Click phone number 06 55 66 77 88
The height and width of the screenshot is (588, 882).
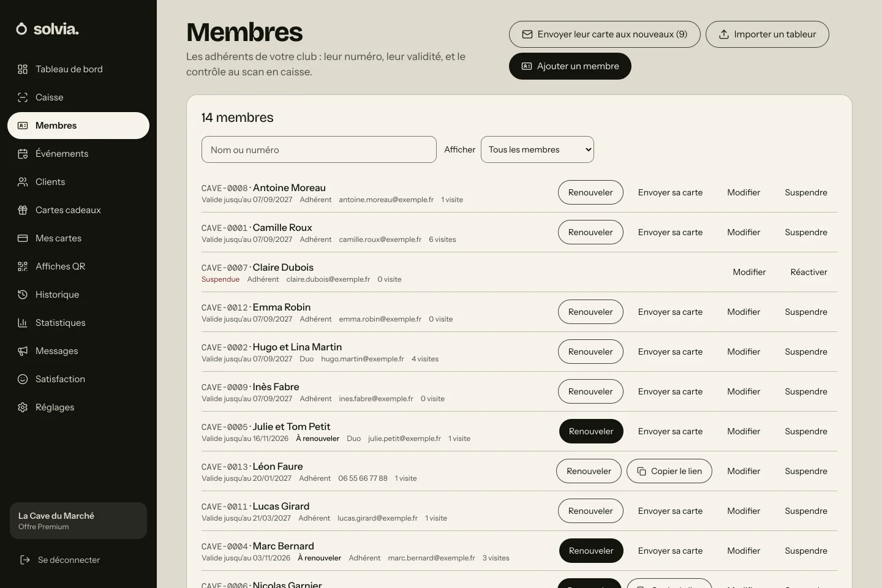[x=363, y=478]
